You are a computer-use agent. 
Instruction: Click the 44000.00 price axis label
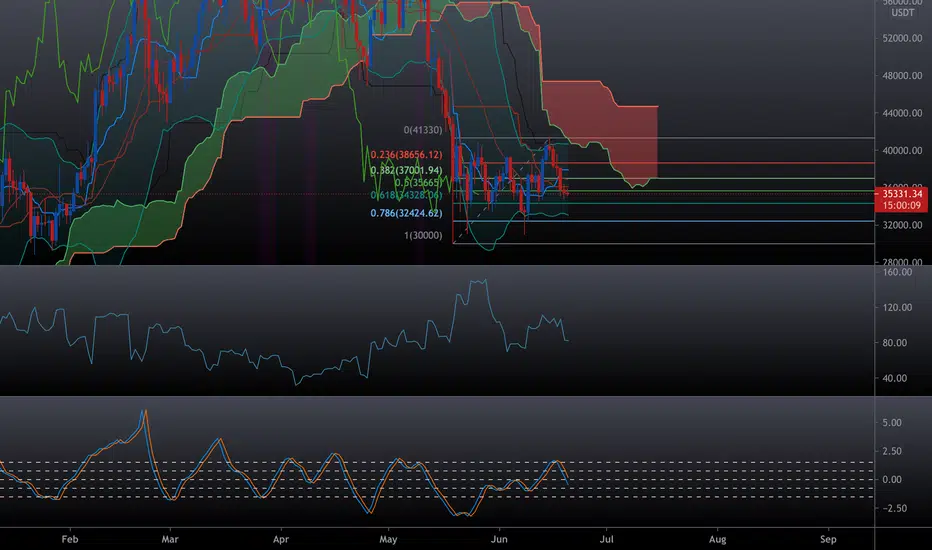click(x=902, y=113)
